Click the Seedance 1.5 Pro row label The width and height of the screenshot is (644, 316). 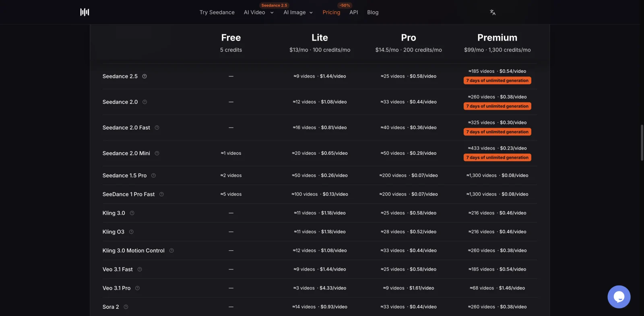click(x=124, y=176)
